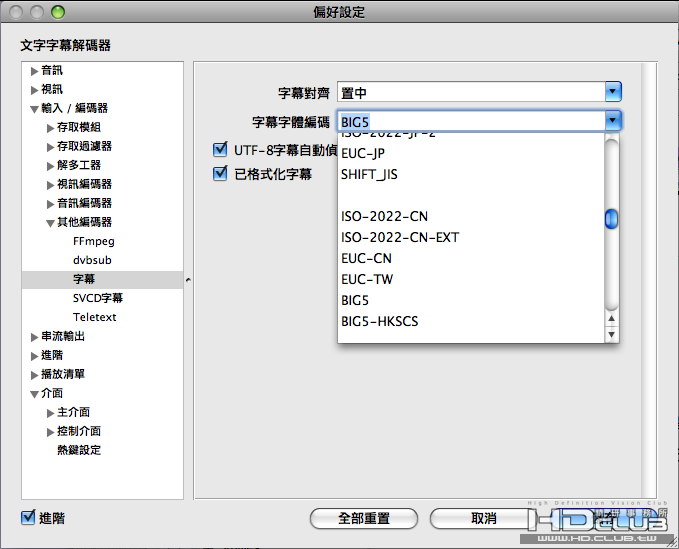Click the encoding list scroll up arrow

point(611,319)
